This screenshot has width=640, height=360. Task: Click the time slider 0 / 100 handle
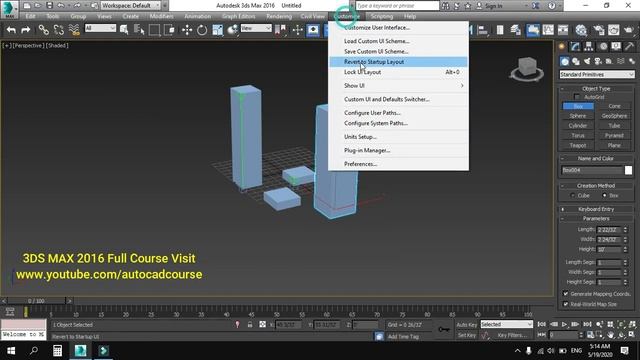coord(36,301)
